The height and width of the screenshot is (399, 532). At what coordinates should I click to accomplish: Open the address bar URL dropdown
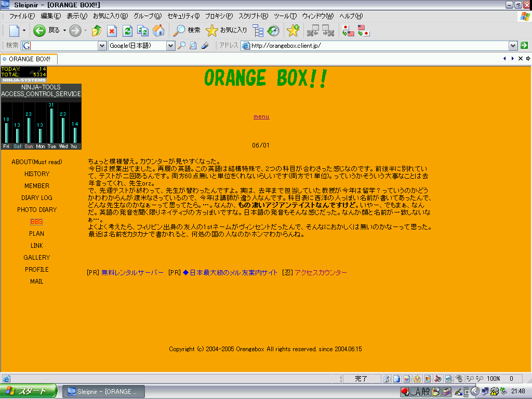coord(513,46)
